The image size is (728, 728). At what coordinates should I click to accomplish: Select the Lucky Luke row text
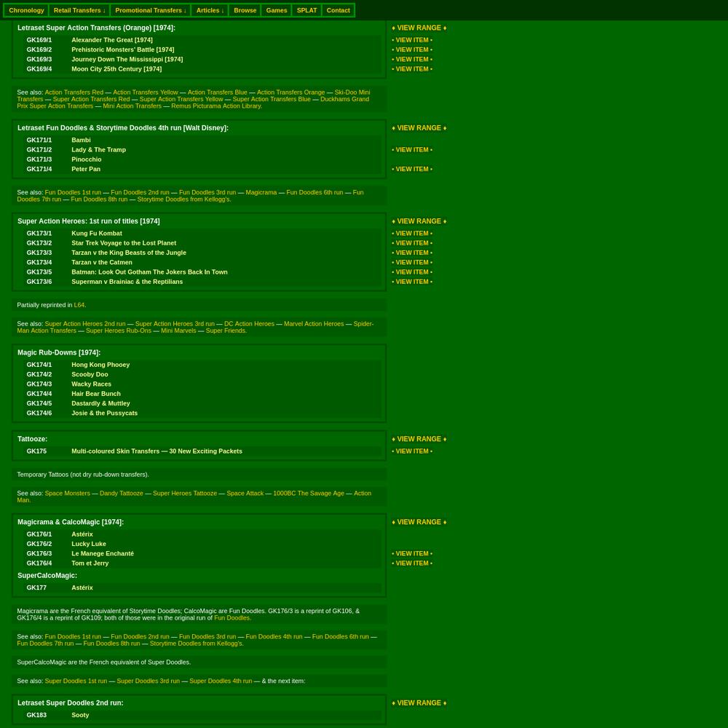pyautogui.click(x=89, y=544)
